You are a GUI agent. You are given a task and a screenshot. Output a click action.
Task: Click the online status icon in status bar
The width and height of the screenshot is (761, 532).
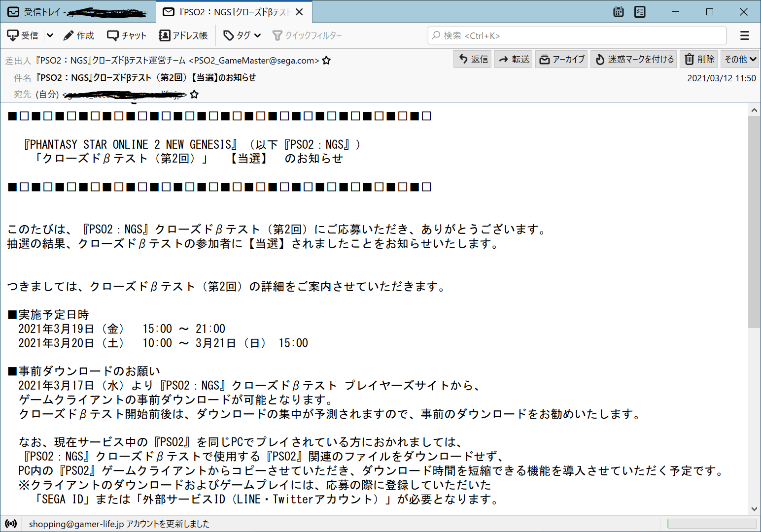coord(11,524)
